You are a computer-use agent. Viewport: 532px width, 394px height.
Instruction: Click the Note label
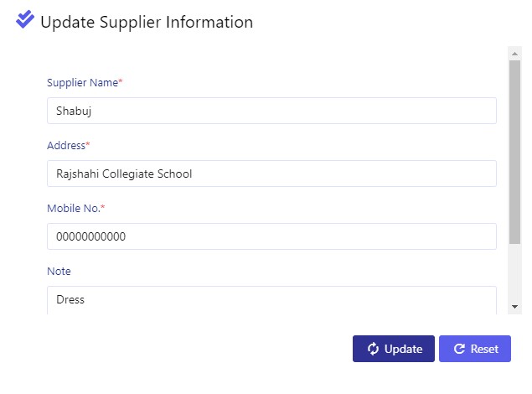point(59,271)
